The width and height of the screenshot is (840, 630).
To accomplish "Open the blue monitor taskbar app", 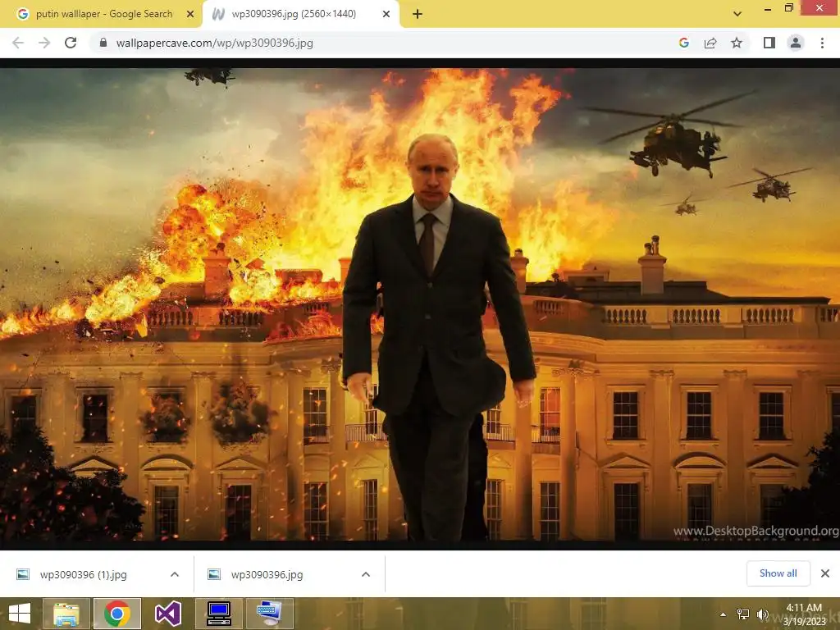I will coord(218,614).
